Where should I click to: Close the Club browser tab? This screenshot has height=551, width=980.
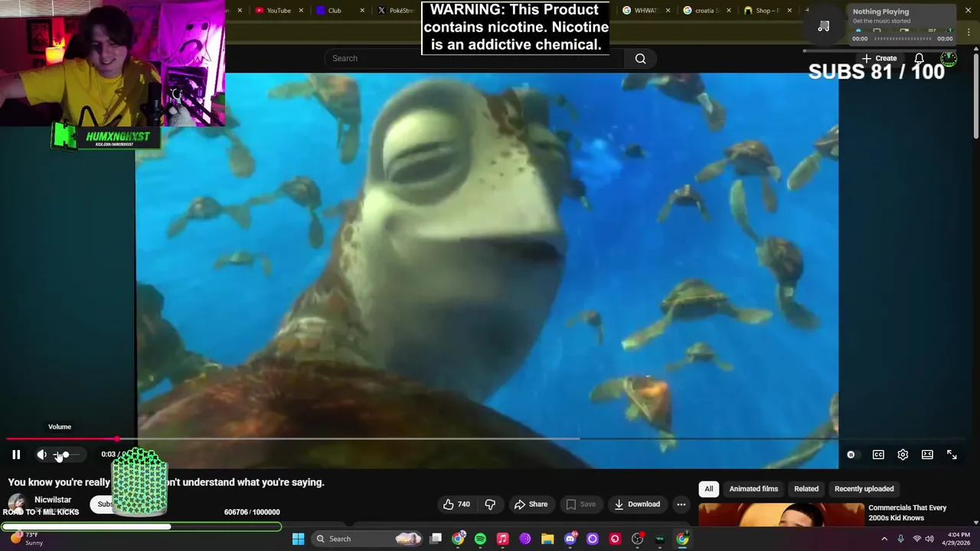coord(362,11)
